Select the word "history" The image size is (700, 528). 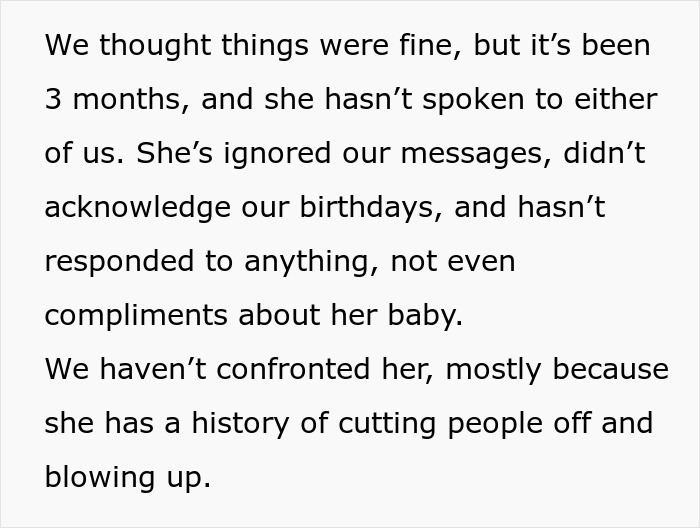click(x=240, y=424)
